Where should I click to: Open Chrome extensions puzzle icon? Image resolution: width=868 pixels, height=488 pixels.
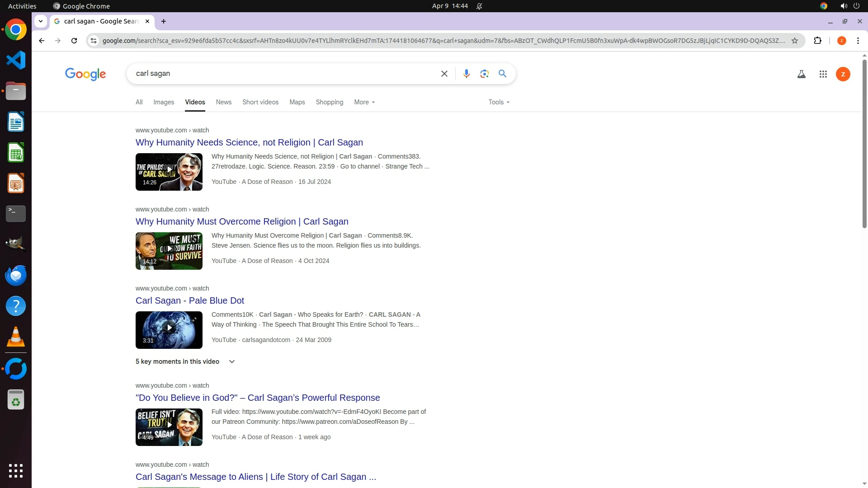[817, 41]
